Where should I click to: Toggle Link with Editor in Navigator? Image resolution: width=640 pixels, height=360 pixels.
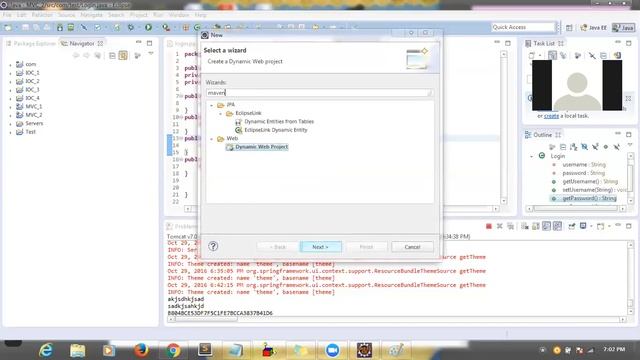tap(123, 56)
